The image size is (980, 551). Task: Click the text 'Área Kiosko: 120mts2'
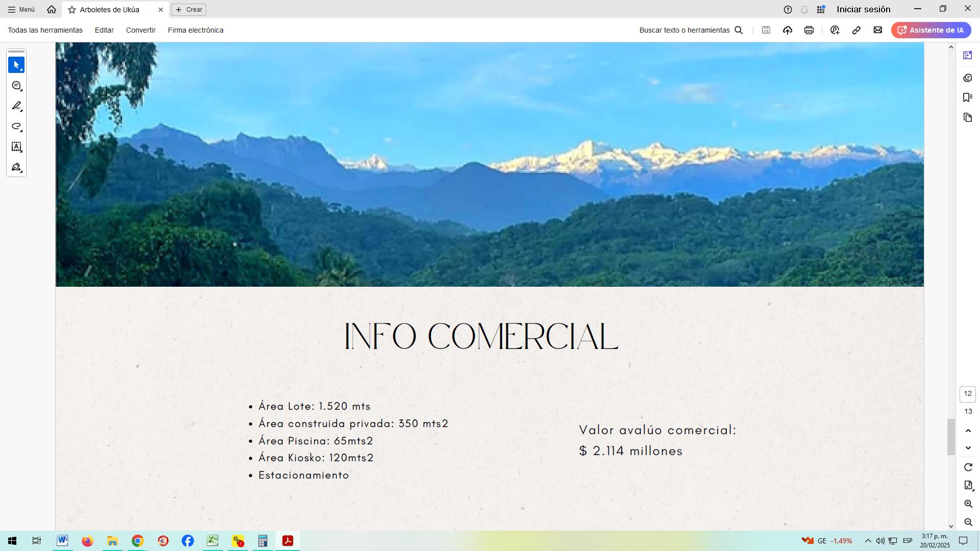[316, 458]
